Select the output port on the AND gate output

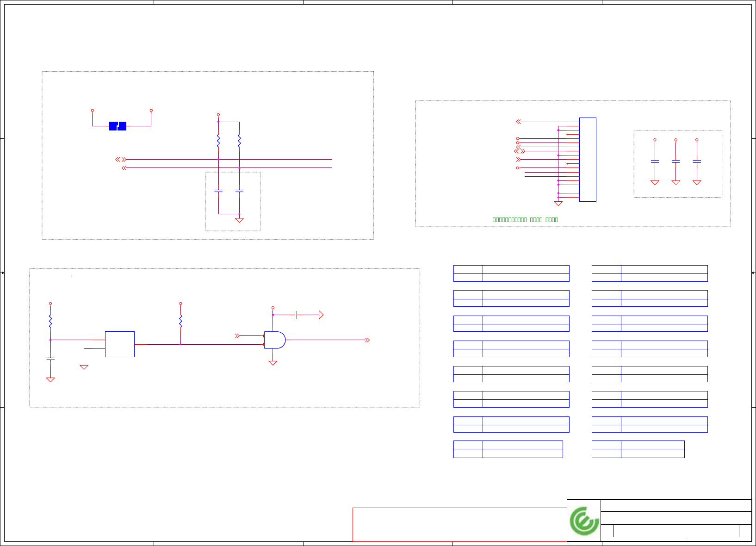(x=367, y=340)
